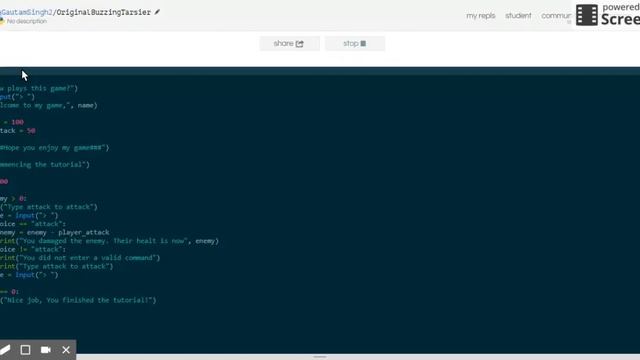Image resolution: width=640 pixels, height=360 pixels.
Task: Open the my repls link
Action: tap(480, 16)
